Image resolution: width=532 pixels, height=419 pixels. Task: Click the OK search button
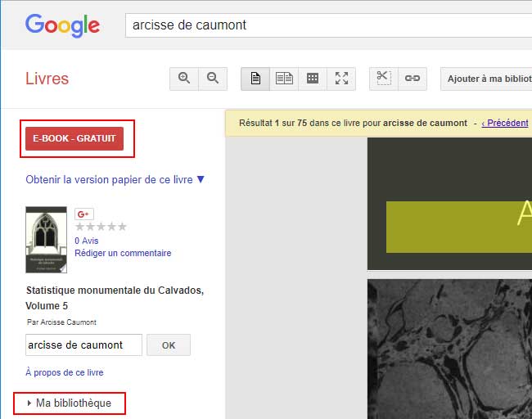pyautogui.click(x=169, y=345)
